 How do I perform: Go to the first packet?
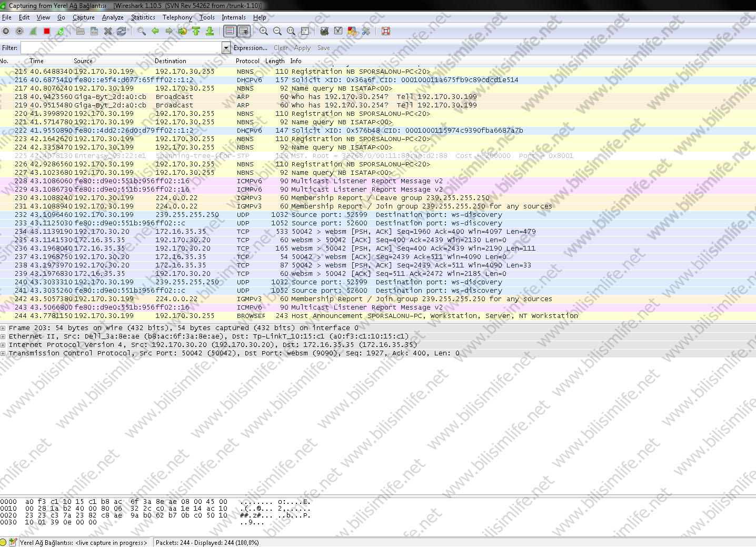(196, 31)
